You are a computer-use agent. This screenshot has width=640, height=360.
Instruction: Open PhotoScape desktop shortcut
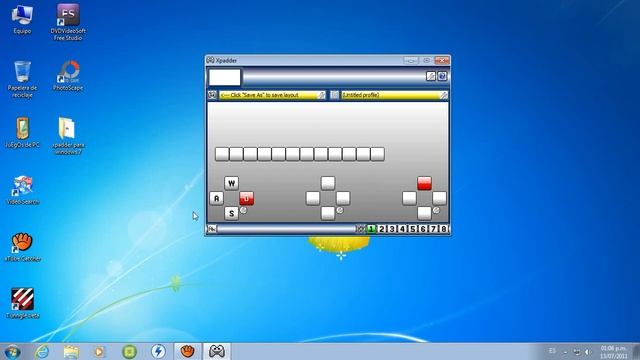[x=68, y=76]
